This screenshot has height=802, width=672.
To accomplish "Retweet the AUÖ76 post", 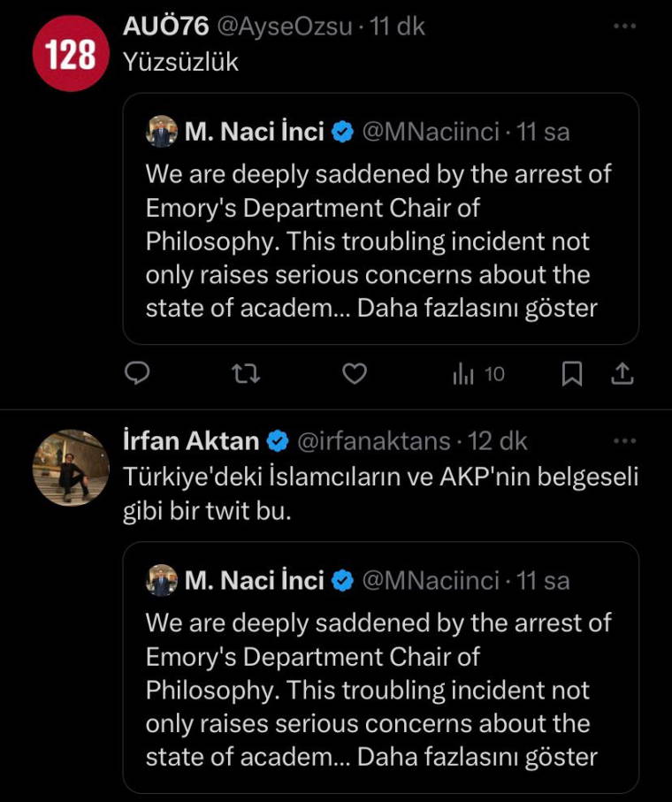I will [245, 374].
